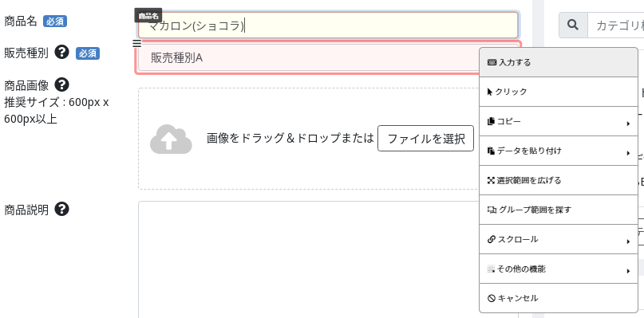Click inside the 商品名 text field

point(328,26)
